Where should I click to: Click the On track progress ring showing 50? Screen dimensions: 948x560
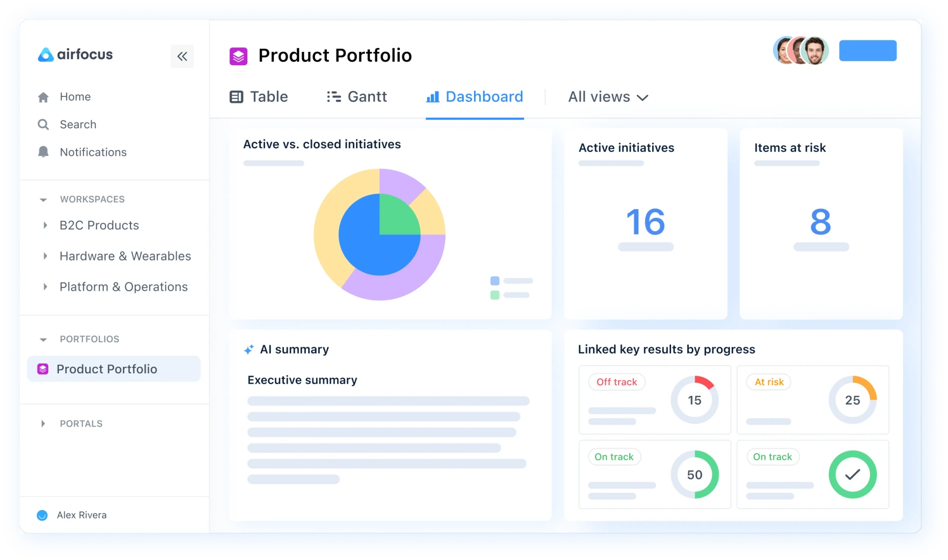(695, 475)
